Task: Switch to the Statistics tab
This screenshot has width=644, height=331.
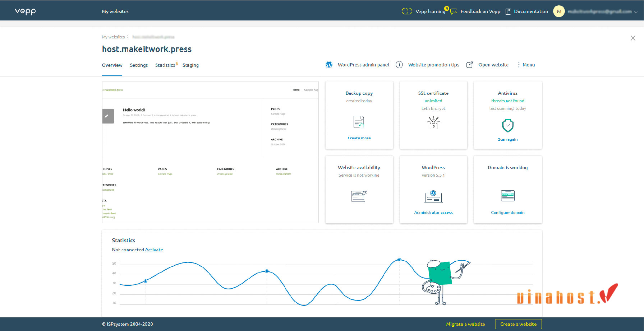Action: click(165, 65)
